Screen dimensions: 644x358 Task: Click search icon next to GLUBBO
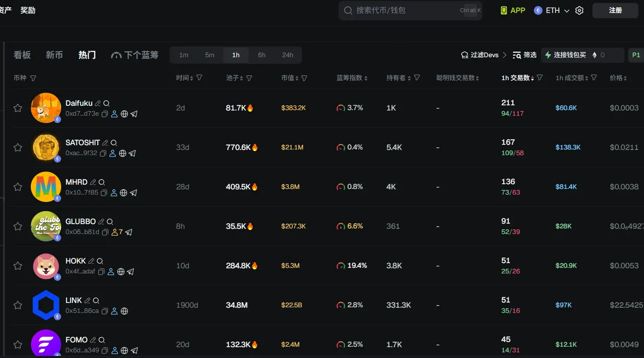(110, 222)
